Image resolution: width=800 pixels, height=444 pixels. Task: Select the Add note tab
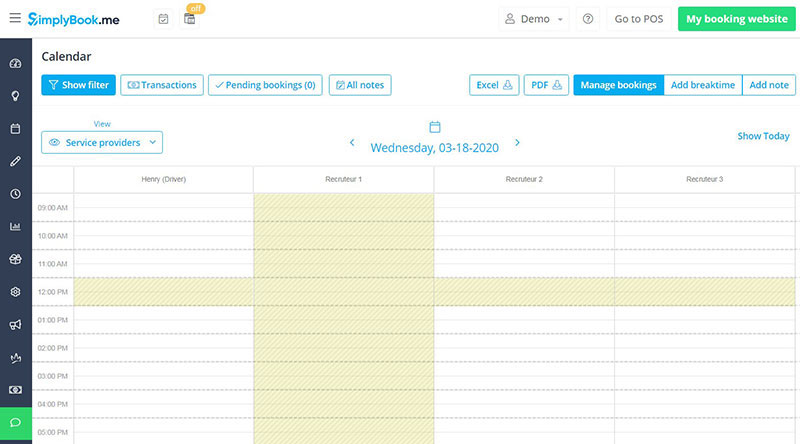click(x=769, y=85)
